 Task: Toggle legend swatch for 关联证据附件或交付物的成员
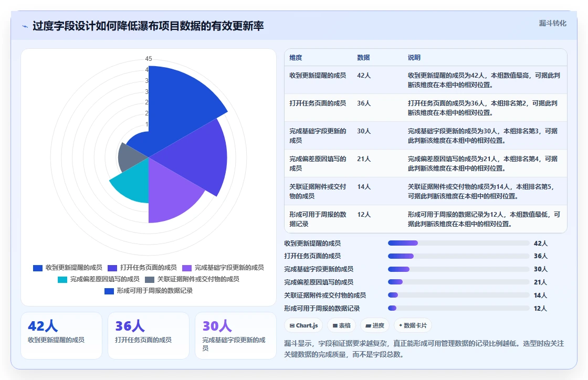pos(149,280)
